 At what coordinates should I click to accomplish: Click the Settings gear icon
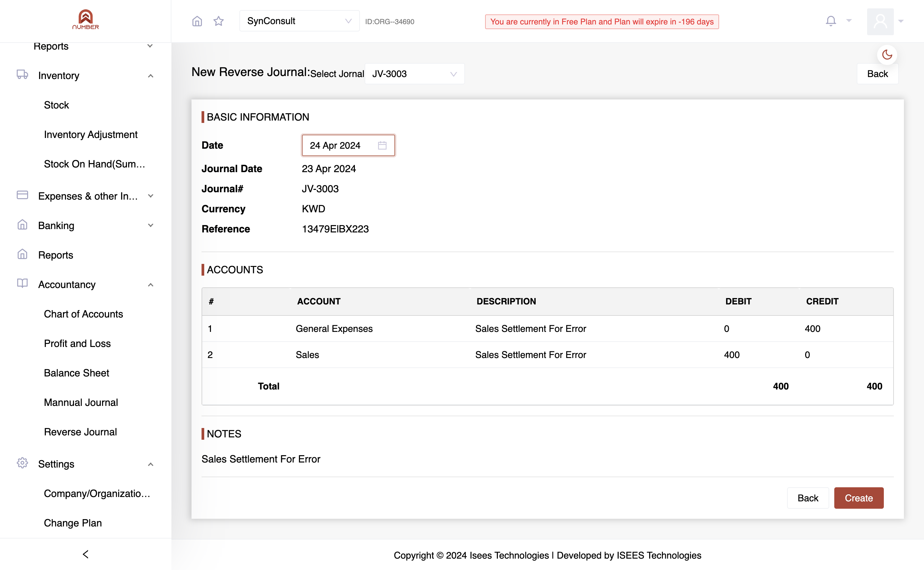point(22,463)
